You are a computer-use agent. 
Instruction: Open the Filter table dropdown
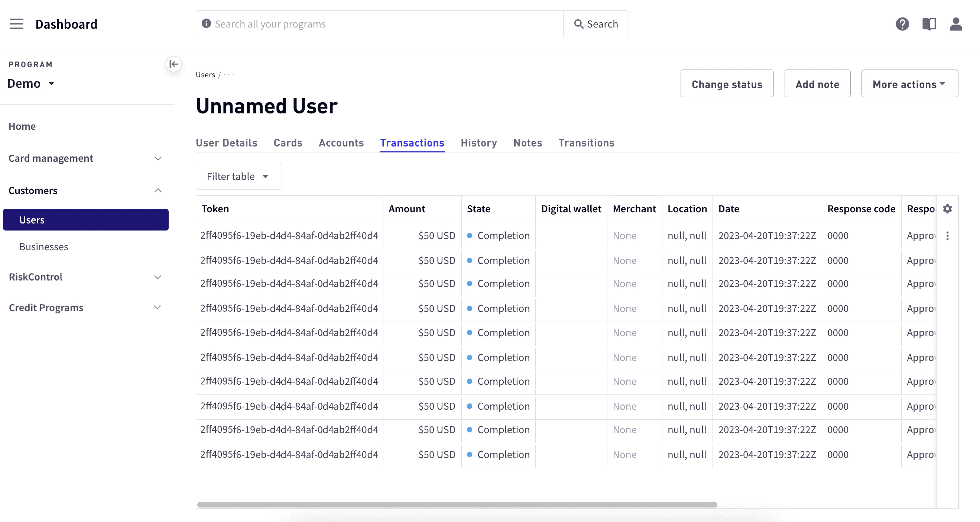pos(238,176)
